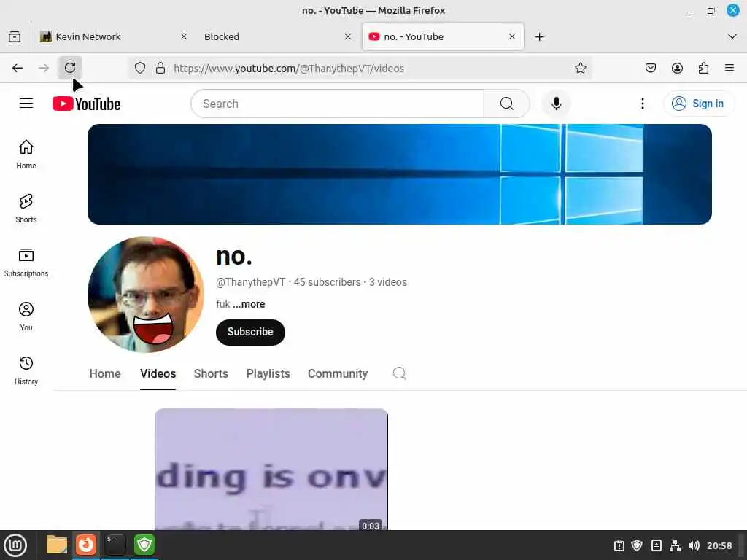Search within channel using magnifier icon
Image resolution: width=747 pixels, height=560 pixels.
pos(399,373)
